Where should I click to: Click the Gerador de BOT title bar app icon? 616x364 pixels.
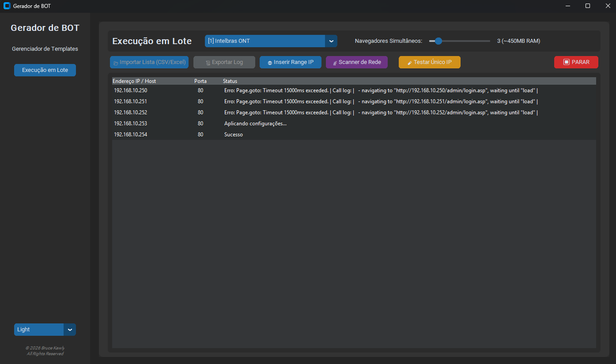(x=7, y=6)
